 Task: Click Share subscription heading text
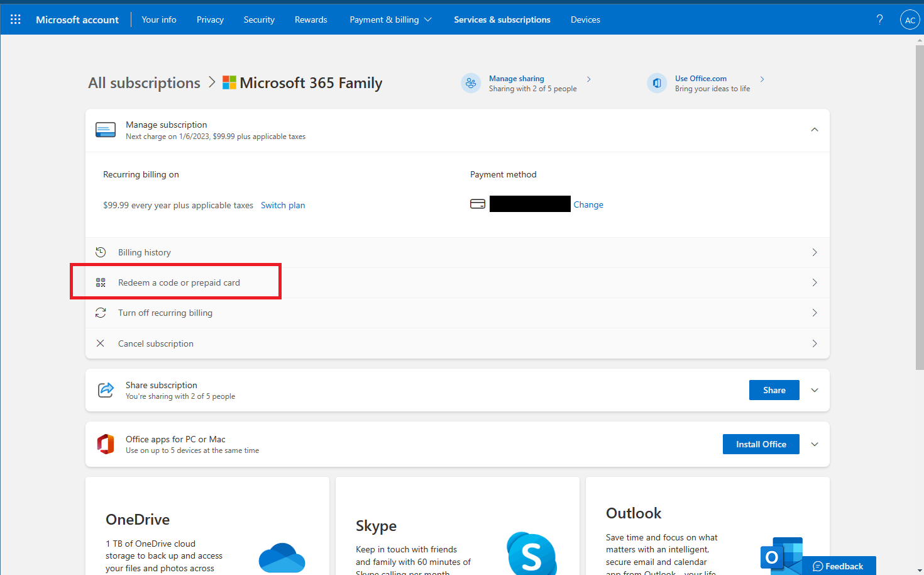pos(161,385)
